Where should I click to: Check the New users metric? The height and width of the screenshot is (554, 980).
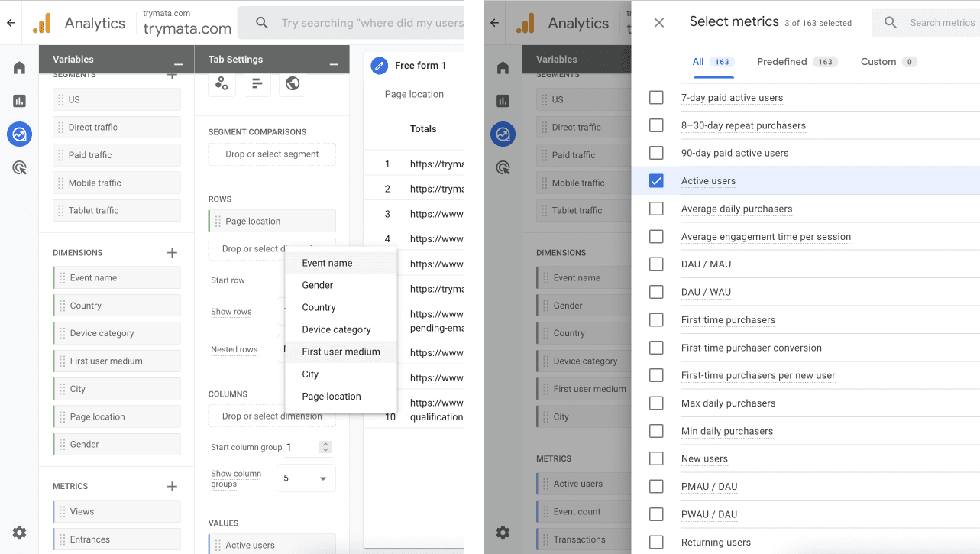pos(656,458)
